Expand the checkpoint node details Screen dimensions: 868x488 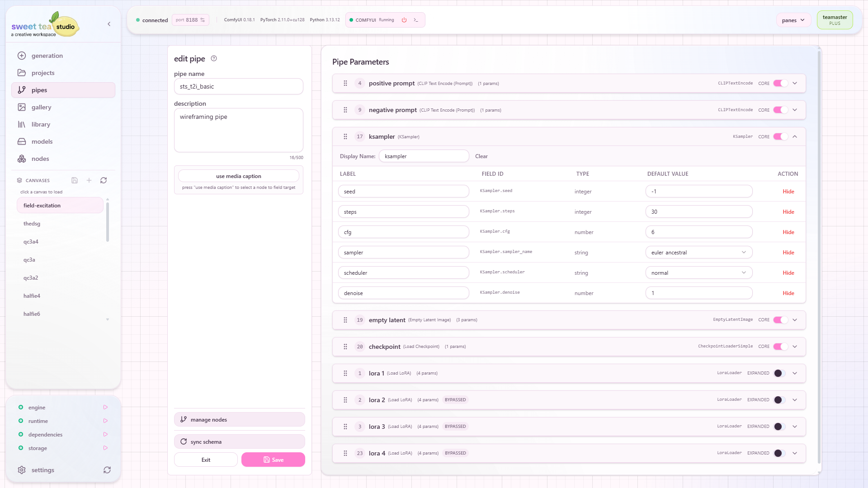click(794, 347)
